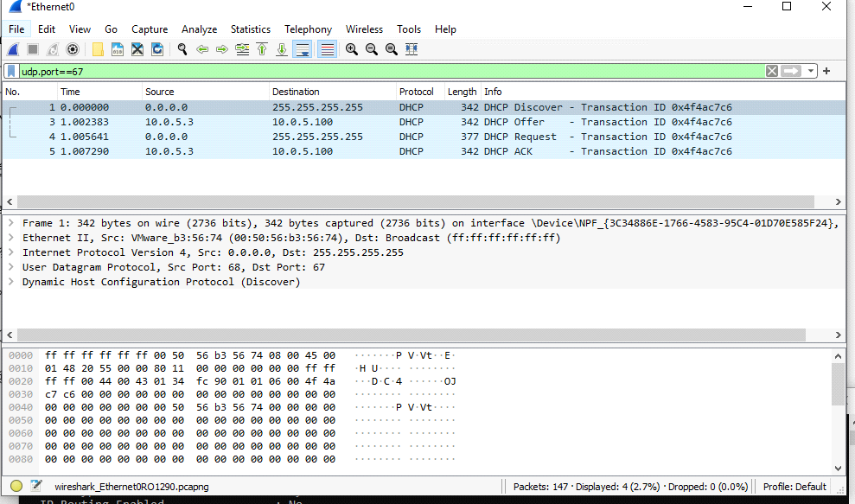Go forward to the next packet
The height and width of the screenshot is (504, 855).
(222, 49)
